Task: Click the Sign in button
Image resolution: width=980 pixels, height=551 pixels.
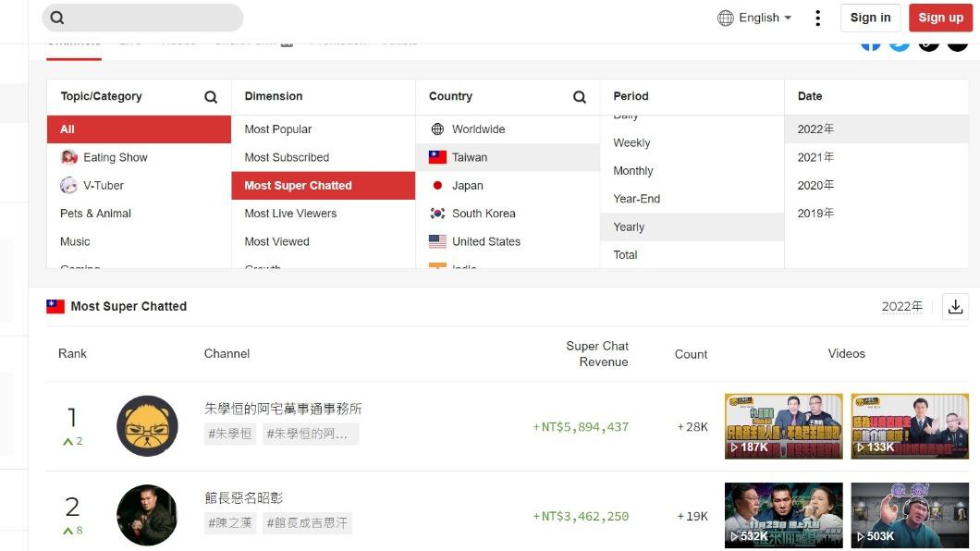Action: pyautogui.click(x=870, y=18)
